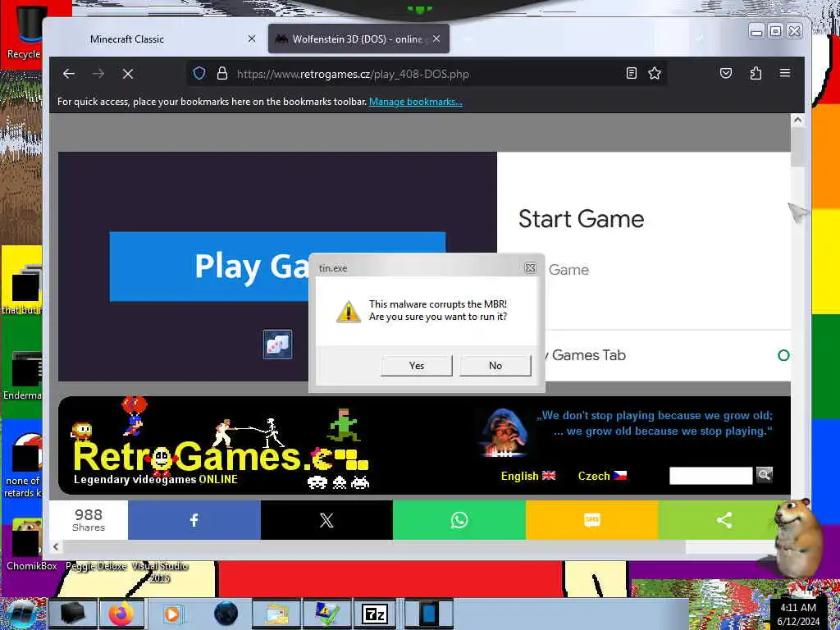Toggle reader view icon
This screenshot has width=840, height=630.
tap(631, 73)
